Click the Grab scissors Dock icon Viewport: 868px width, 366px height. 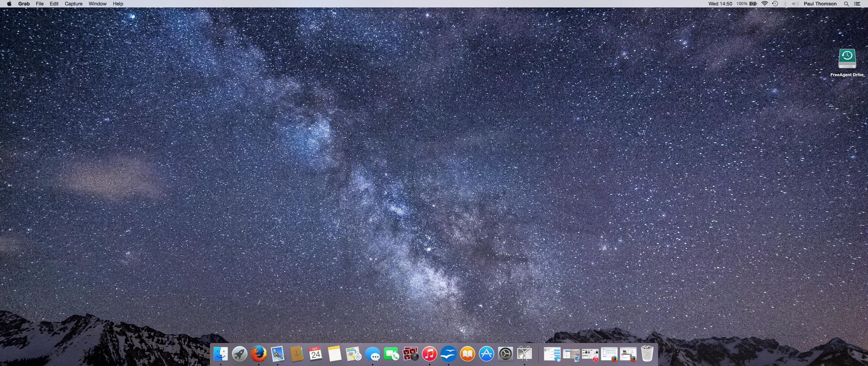(x=524, y=354)
